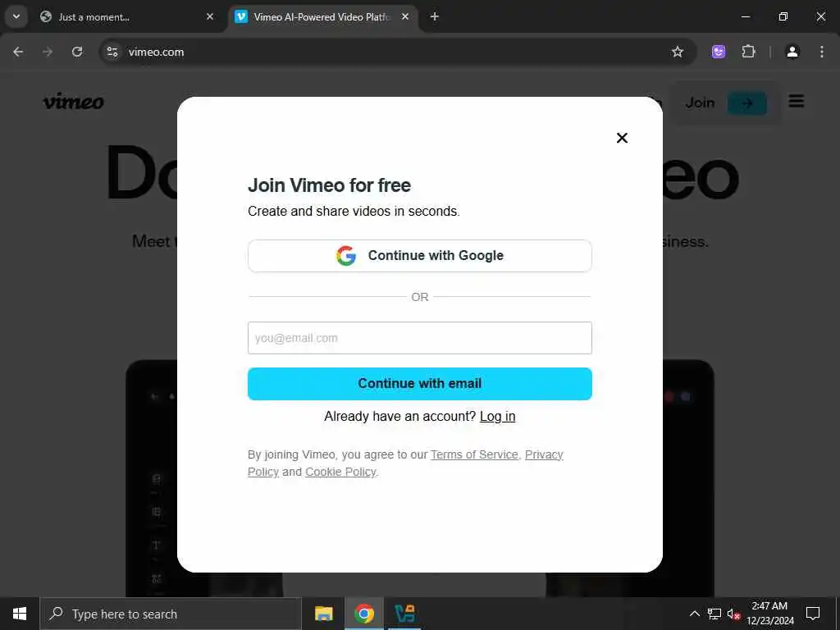This screenshot has width=840, height=630.
Task: Open the Windows Start menu
Action: [x=20, y=614]
